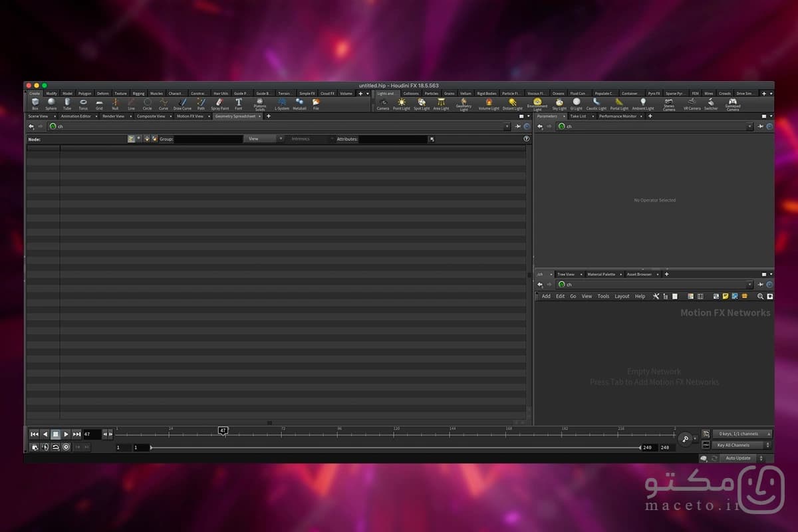Click the network editor search magnifier icon
Viewport: 798px width, 532px height.
click(x=760, y=296)
